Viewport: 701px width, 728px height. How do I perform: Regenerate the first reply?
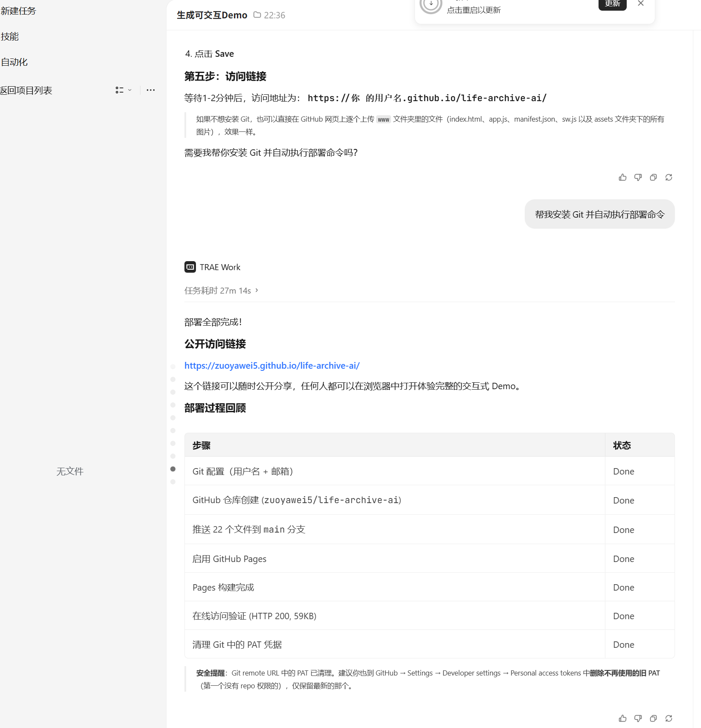[x=669, y=178]
